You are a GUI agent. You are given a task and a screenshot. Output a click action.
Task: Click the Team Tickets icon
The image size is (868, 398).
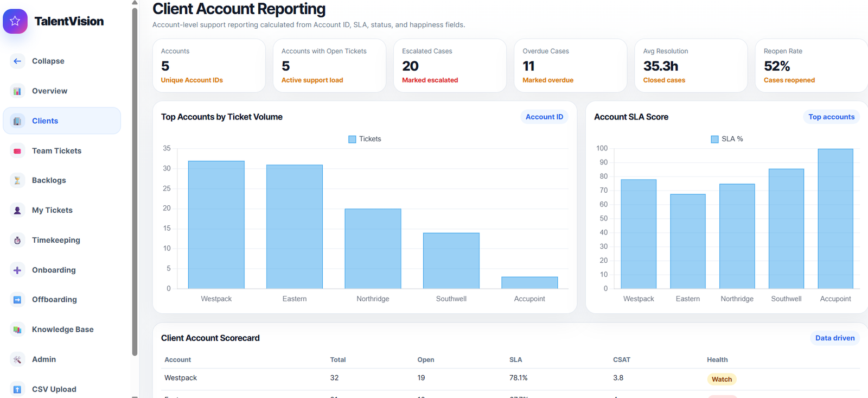pyautogui.click(x=17, y=150)
